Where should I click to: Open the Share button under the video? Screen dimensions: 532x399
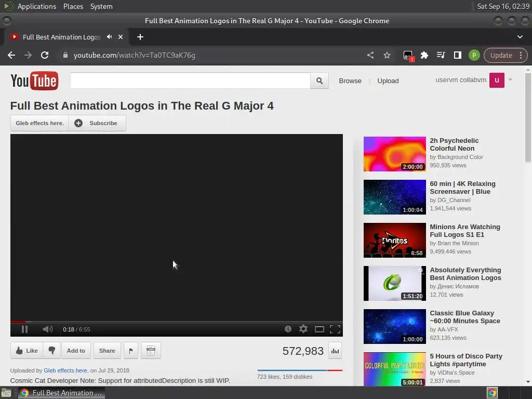click(107, 351)
